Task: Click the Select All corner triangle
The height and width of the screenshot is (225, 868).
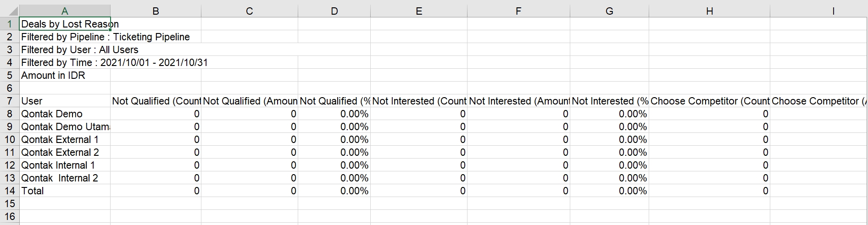Action: [x=10, y=11]
